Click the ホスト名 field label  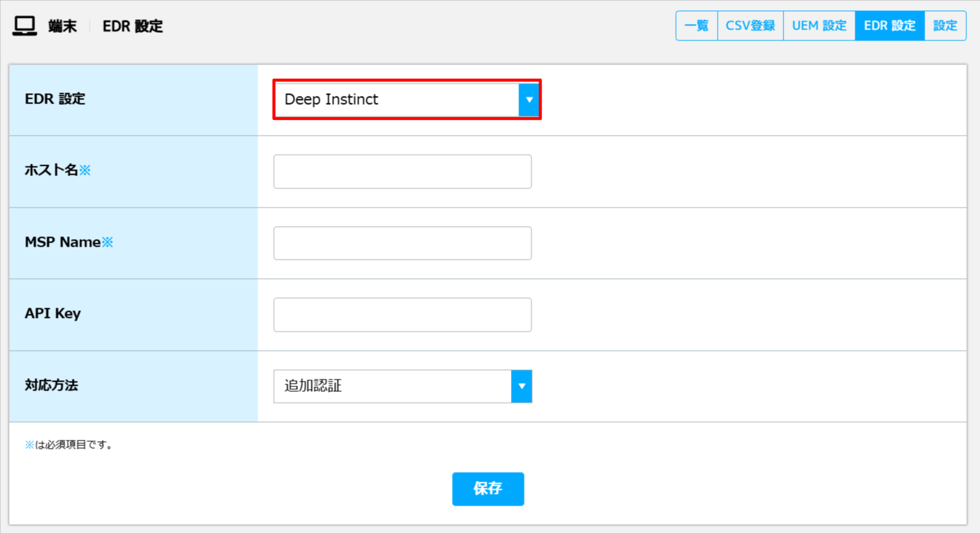(x=58, y=171)
